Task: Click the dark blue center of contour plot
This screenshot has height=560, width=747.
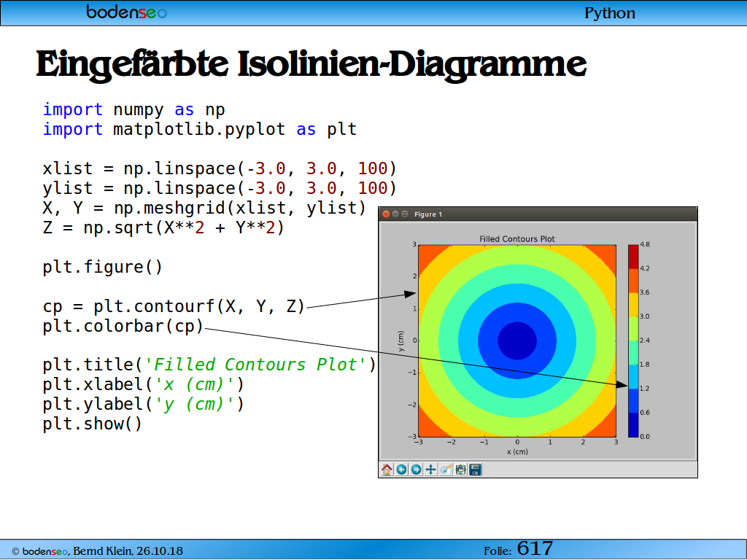Action: coord(517,341)
